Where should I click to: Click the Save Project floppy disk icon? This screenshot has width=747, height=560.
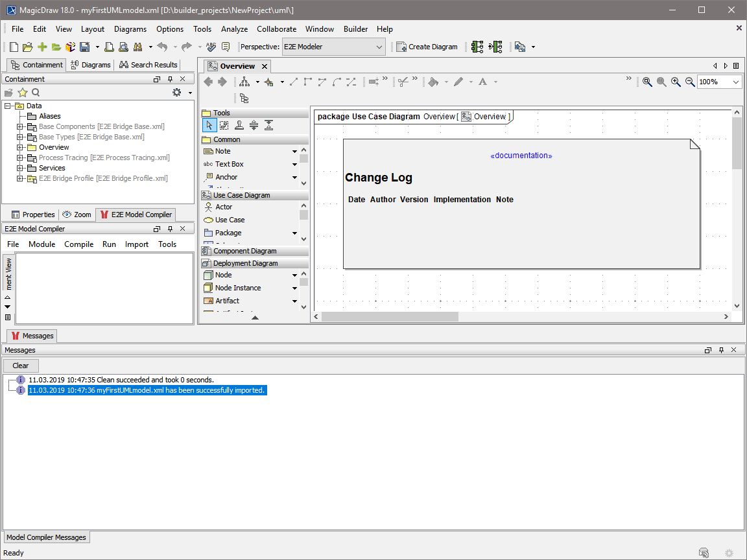click(x=84, y=47)
